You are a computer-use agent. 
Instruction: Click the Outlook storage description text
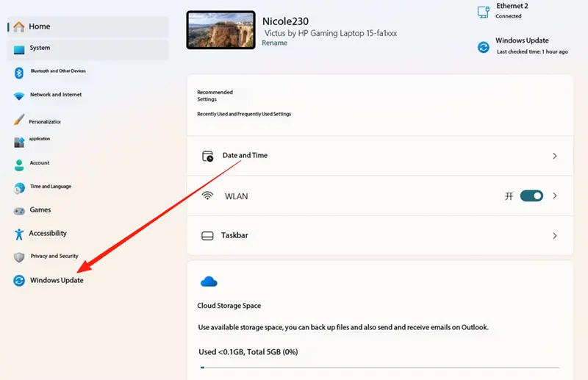[x=343, y=328]
